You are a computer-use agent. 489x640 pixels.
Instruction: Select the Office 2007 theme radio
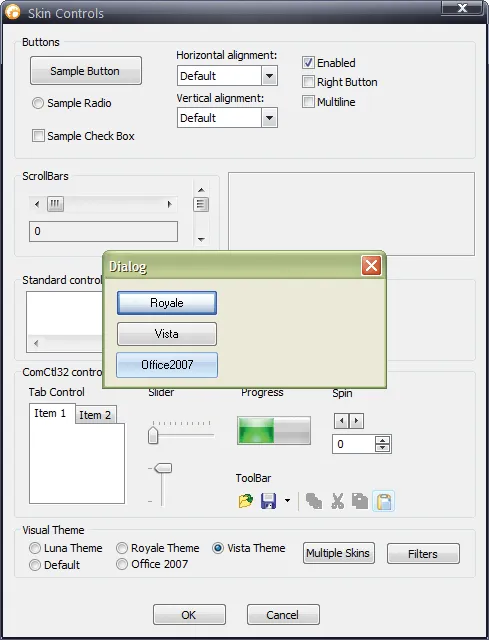[122, 564]
